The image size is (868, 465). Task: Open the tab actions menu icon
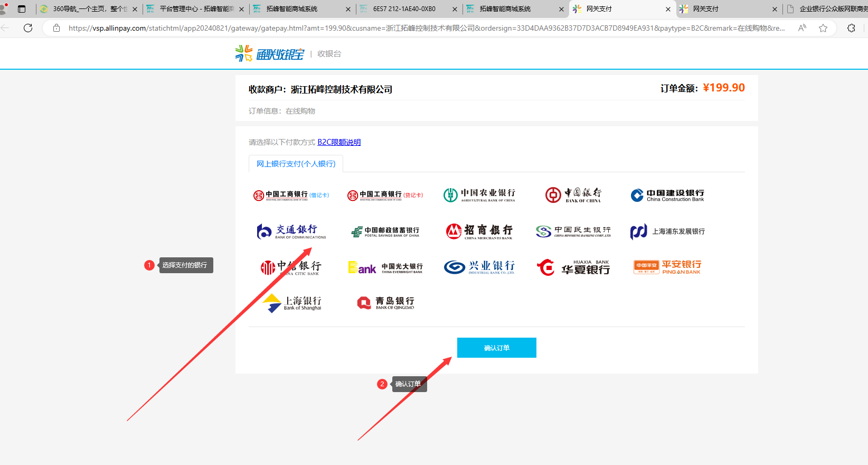(x=22, y=9)
